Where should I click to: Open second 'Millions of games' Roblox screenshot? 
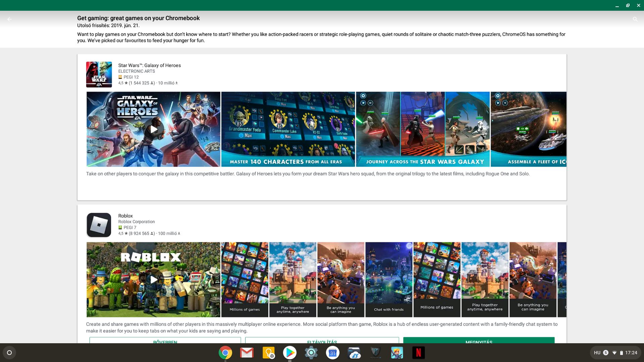coord(437,280)
